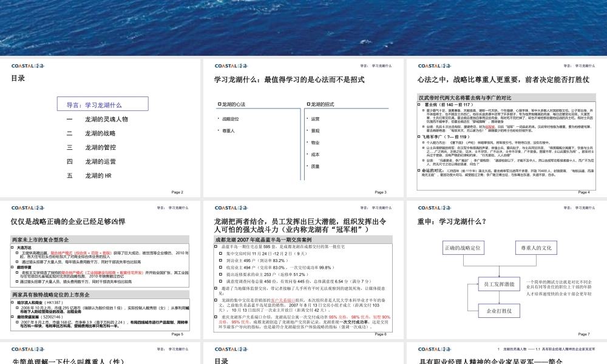The width and height of the screenshot is (607, 364).
Task: Click heading 成都龙湖 2007 年底晶蓝半岛一期交房案例
Action: (x=263, y=240)
